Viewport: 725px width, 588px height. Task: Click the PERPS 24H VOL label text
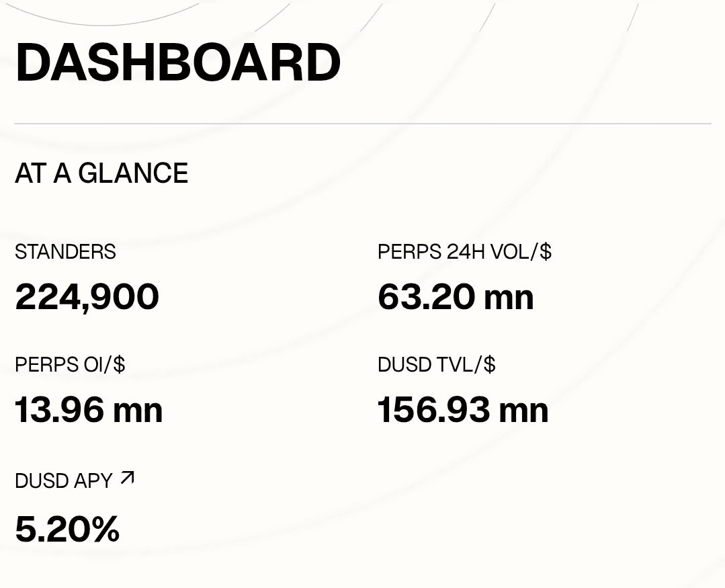tap(456, 252)
